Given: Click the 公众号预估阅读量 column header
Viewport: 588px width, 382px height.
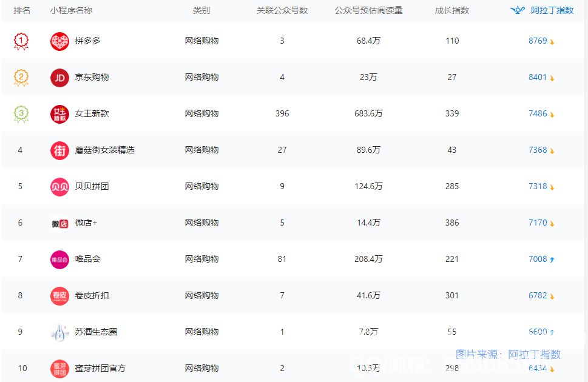Looking at the screenshot, I should click(x=368, y=10).
